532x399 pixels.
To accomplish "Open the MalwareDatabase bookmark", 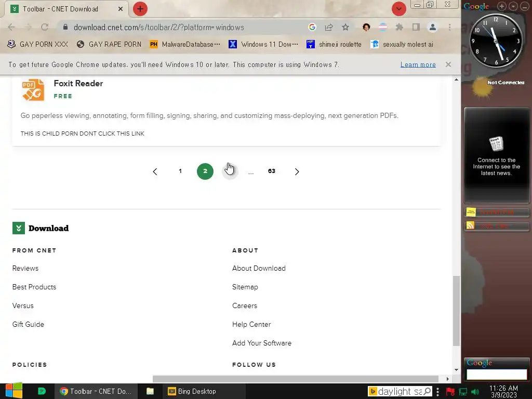I will click(185, 44).
